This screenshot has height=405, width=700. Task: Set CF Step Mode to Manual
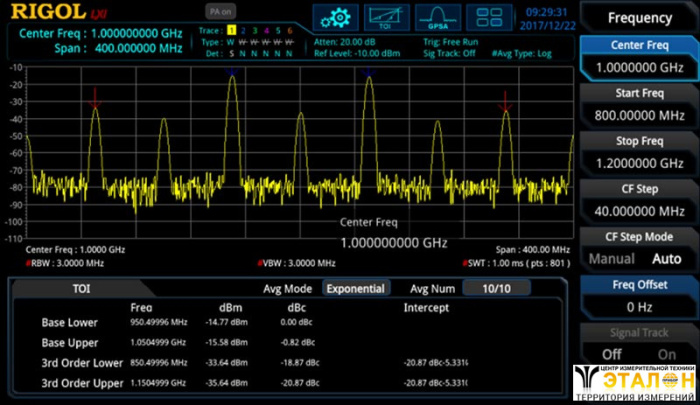coord(611,259)
